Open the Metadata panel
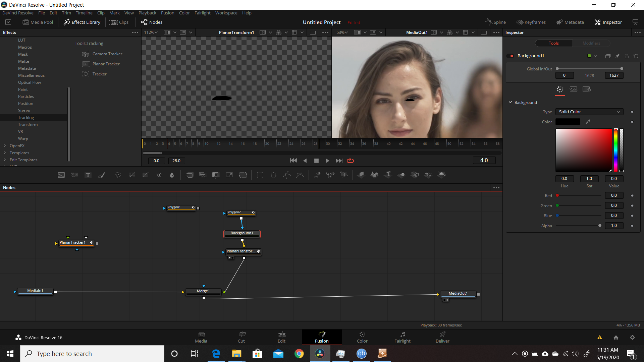The image size is (644, 362). coord(570,22)
